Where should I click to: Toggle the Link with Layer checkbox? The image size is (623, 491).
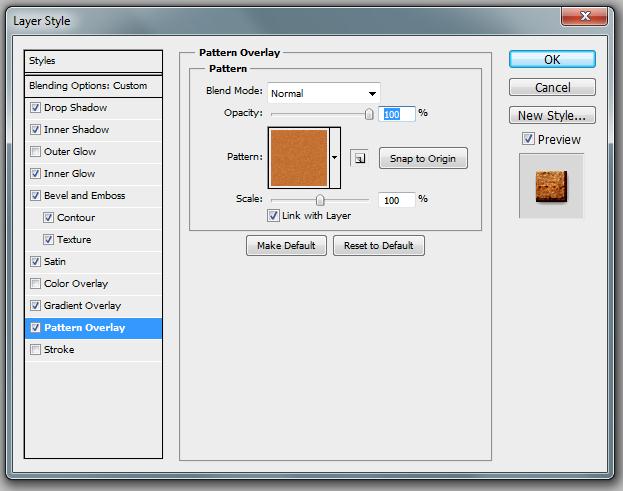coord(273,216)
